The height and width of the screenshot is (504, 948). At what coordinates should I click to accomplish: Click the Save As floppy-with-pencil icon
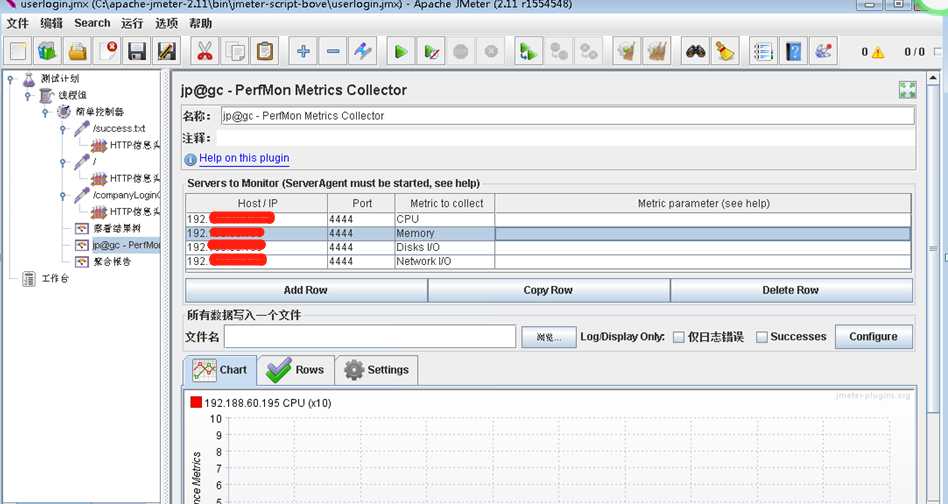(x=167, y=51)
